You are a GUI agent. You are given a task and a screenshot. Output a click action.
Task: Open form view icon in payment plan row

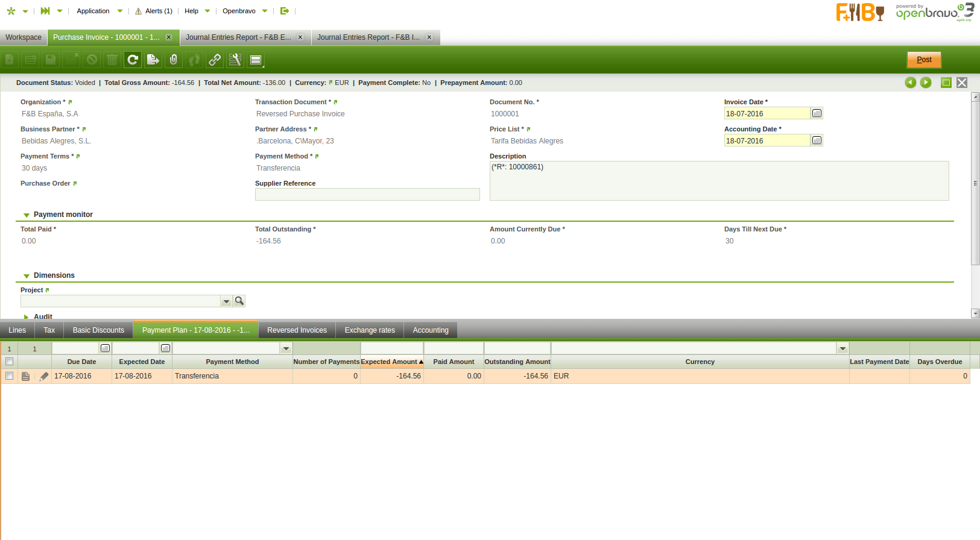point(25,376)
